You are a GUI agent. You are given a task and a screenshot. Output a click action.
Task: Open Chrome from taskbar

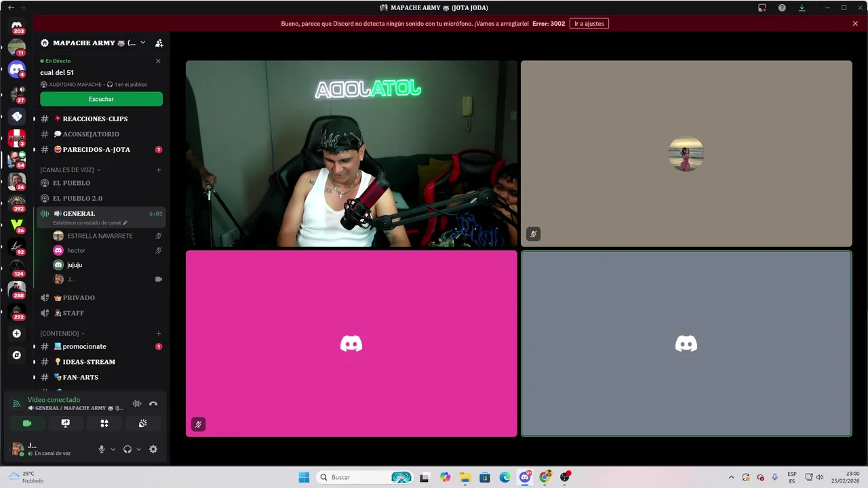(545, 477)
